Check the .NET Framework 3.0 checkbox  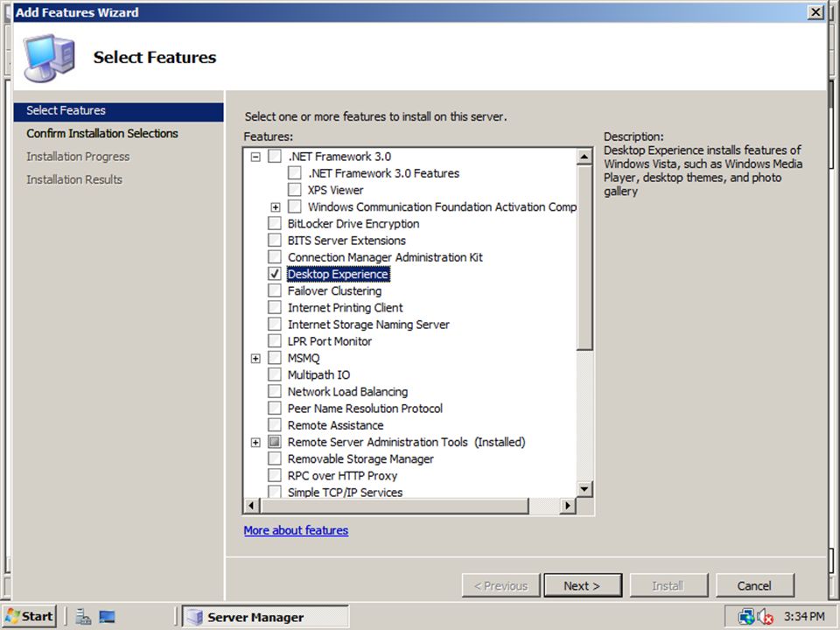pos(274,157)
